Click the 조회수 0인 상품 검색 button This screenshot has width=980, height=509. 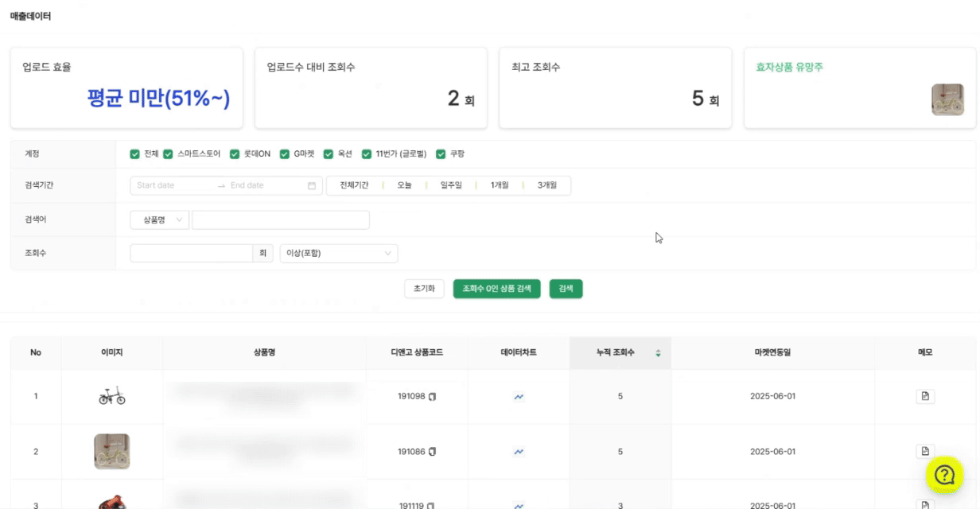(497, 289)
